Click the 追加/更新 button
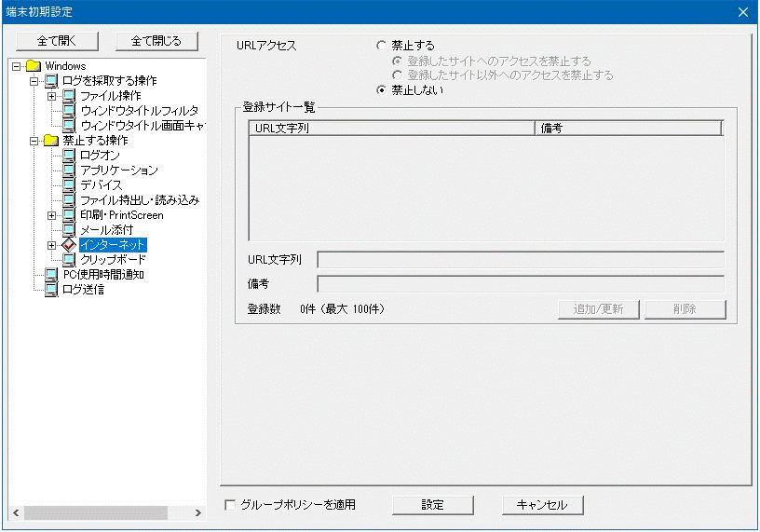This screenshot has width=760, height=532. [599, 309]
